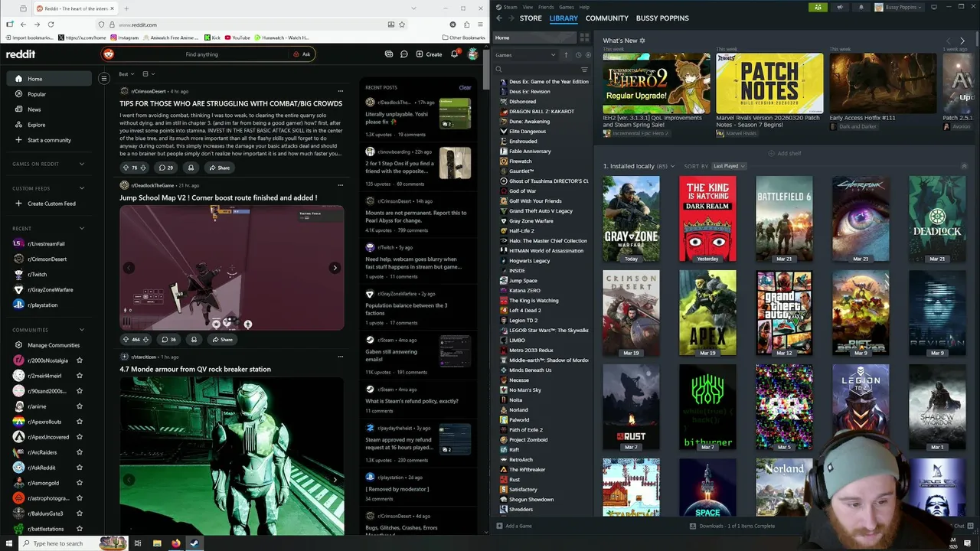Click Add a Game in Steam
The image size is (980, 551).
tap(514, 526)
